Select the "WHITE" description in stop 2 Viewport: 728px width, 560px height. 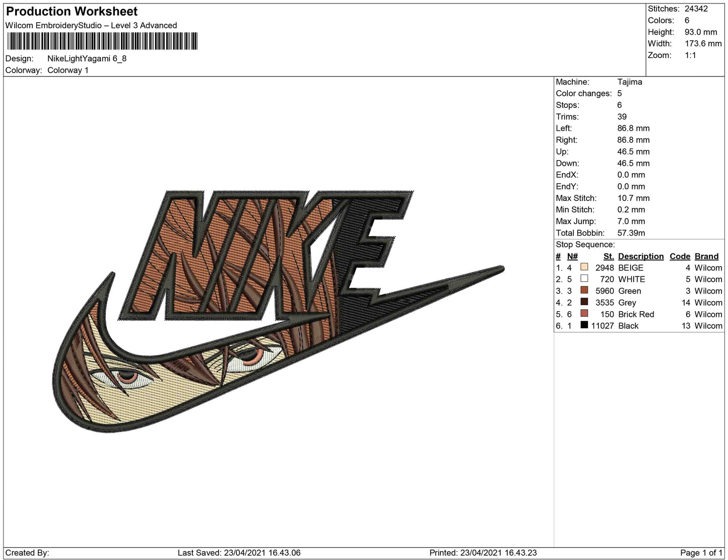pos(632,279)
